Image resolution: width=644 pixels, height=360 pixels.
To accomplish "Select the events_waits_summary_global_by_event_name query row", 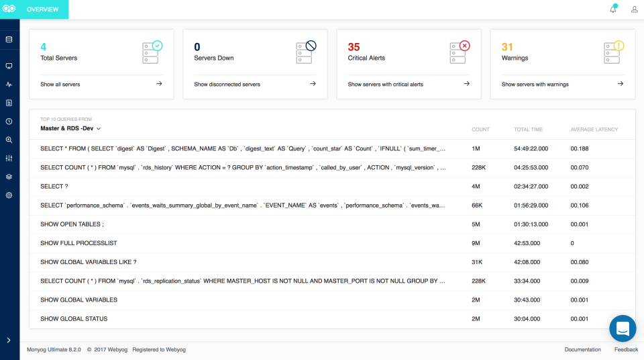I will coord(332,206).
